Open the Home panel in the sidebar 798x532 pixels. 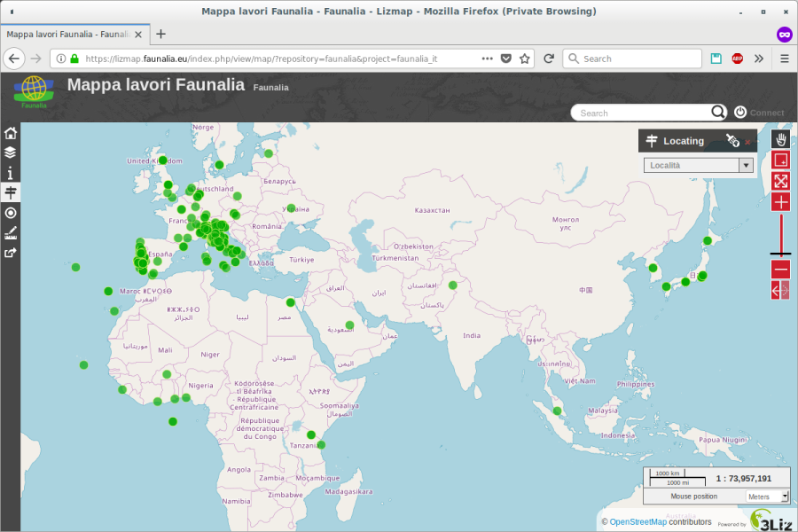point(10,131)
